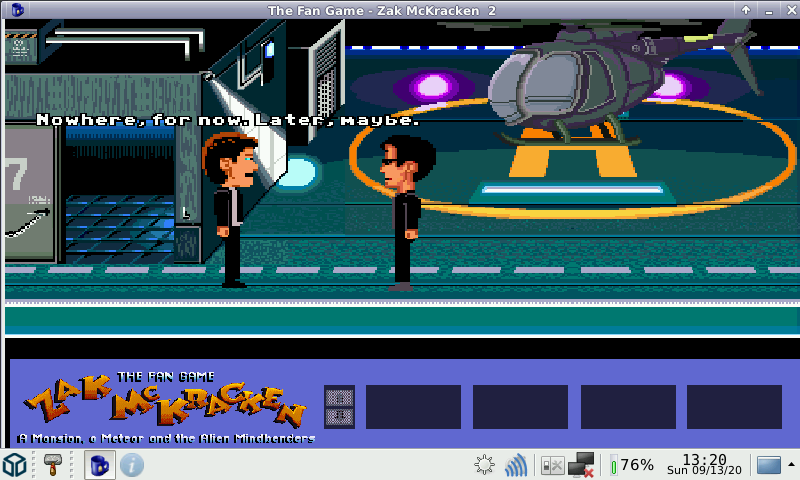Image resolution: width=800 pixels, height=480 pixels.
Task: Select the first empty inventory slot
Action: click(413, 407)
